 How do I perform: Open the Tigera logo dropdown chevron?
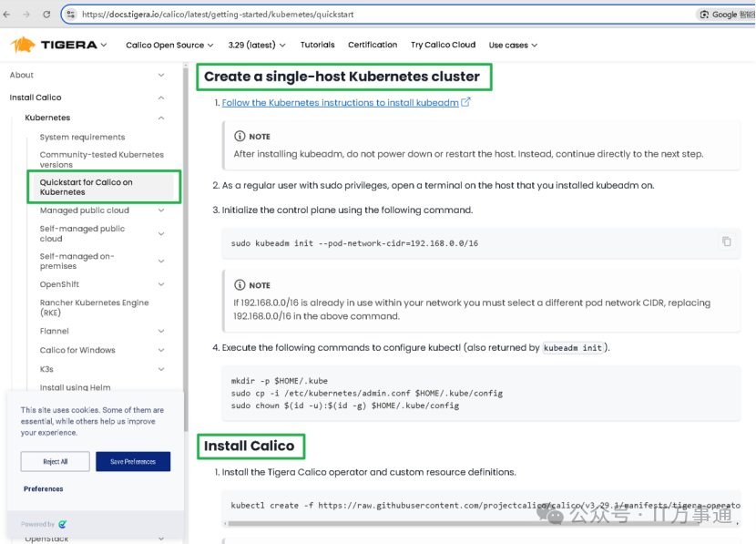104,45
